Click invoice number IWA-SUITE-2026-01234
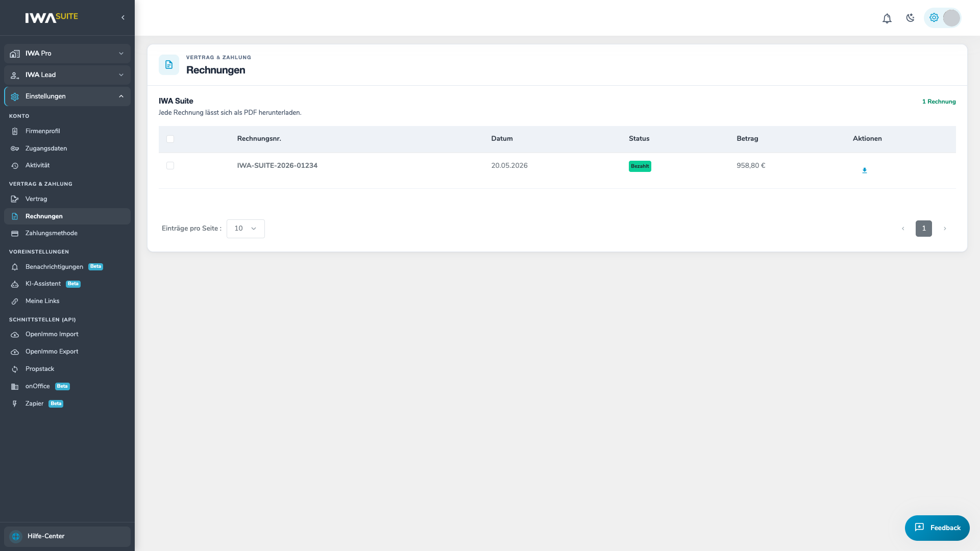 [277, 166]
